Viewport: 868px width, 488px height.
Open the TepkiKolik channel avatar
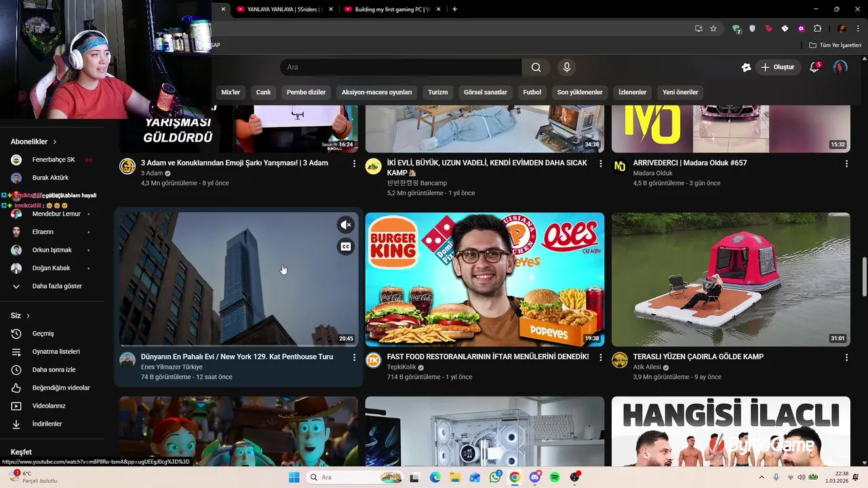[373, 360]
